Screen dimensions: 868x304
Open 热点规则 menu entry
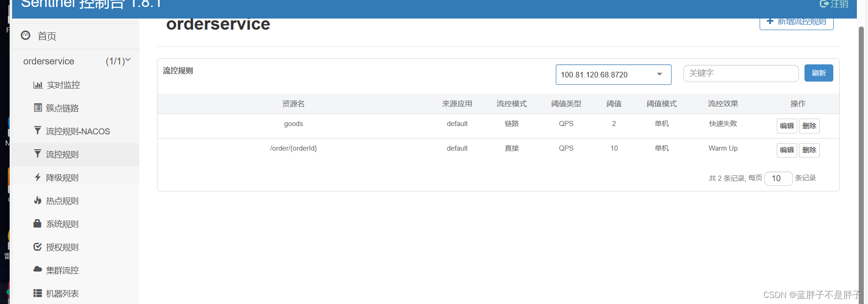click(x=63, y=201)
